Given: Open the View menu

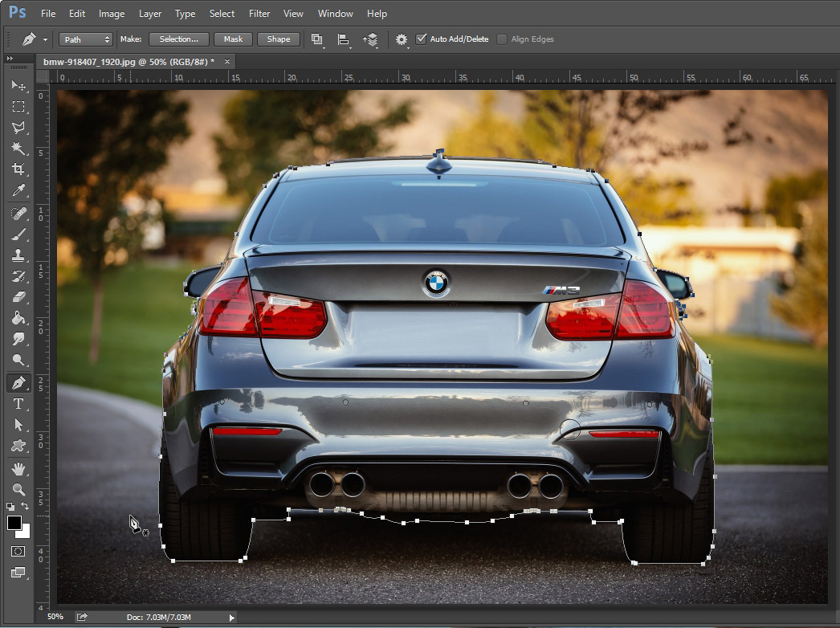Looking at the screenshot, I should pos(293,14).
